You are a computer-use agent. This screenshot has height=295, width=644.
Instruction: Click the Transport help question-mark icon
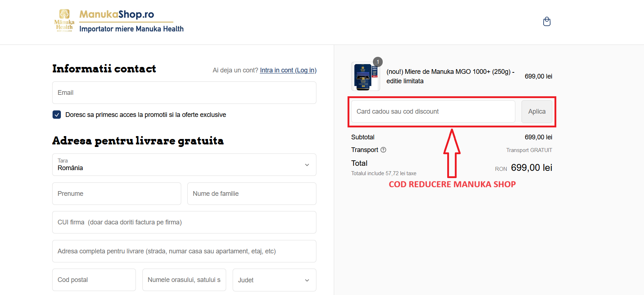(x=383, y=150)
